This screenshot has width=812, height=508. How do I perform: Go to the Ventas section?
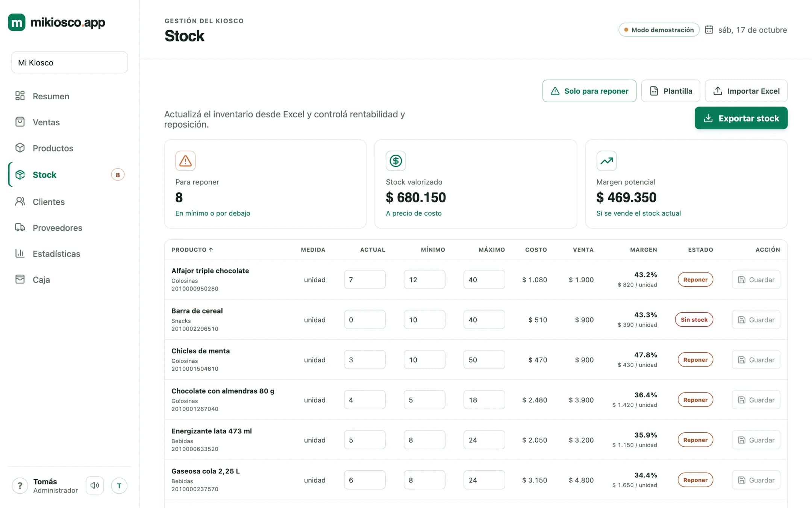70,122
